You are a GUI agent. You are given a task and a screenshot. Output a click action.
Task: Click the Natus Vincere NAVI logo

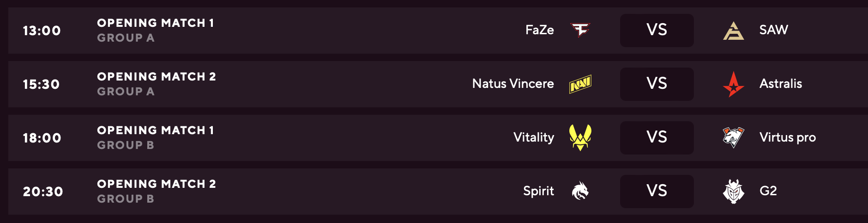[x=580, y=84]
